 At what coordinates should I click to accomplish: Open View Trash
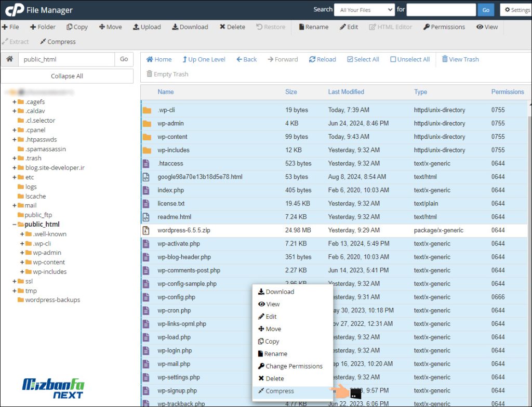[460, 59]
